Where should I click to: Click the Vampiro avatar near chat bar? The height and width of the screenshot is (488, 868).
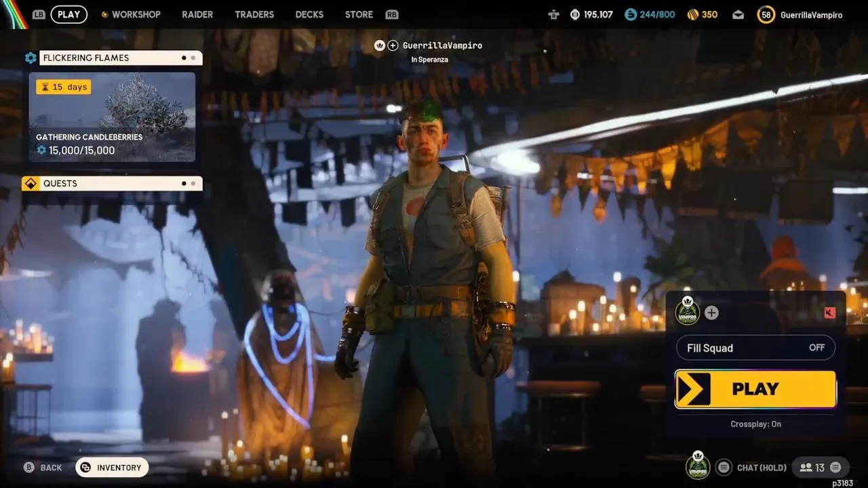[698, 466]
